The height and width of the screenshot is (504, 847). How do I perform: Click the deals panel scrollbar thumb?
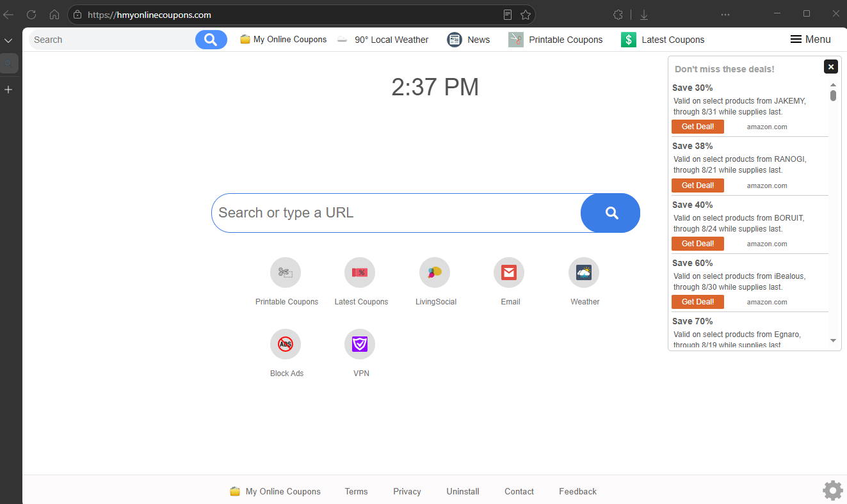[x=833, y=95]
